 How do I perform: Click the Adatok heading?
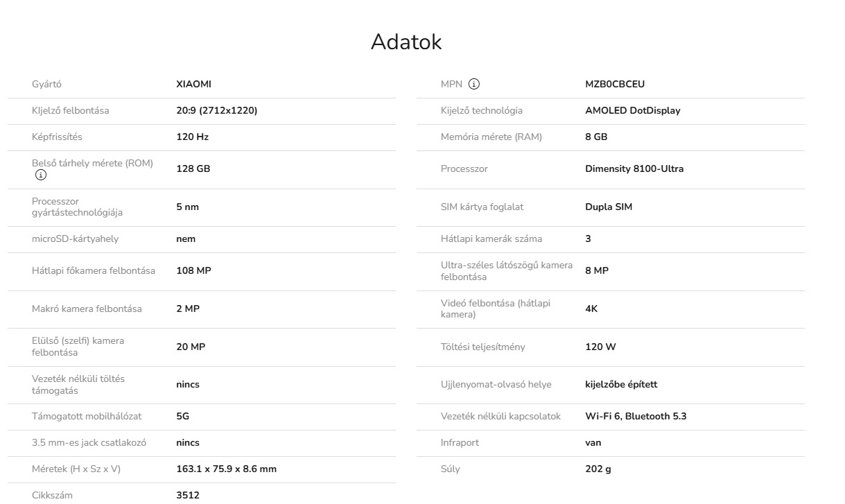point(406,42)
